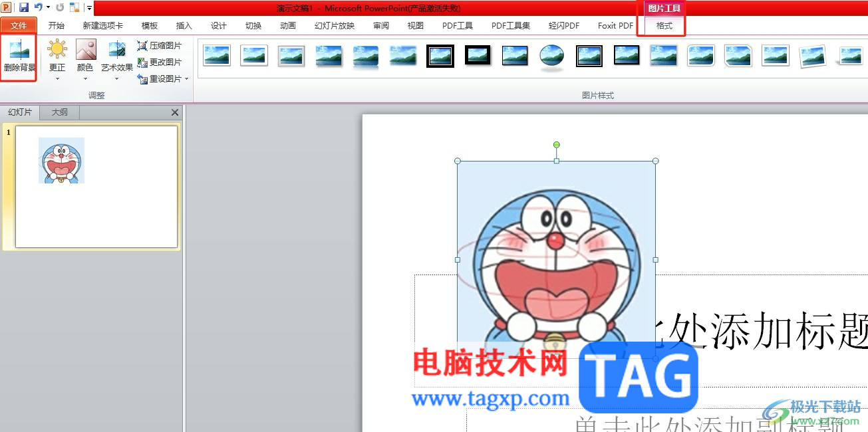Viewport: 868px width, 432px height.
Task: Switch to the PDF工具集 tab
Action: (511, 26)
